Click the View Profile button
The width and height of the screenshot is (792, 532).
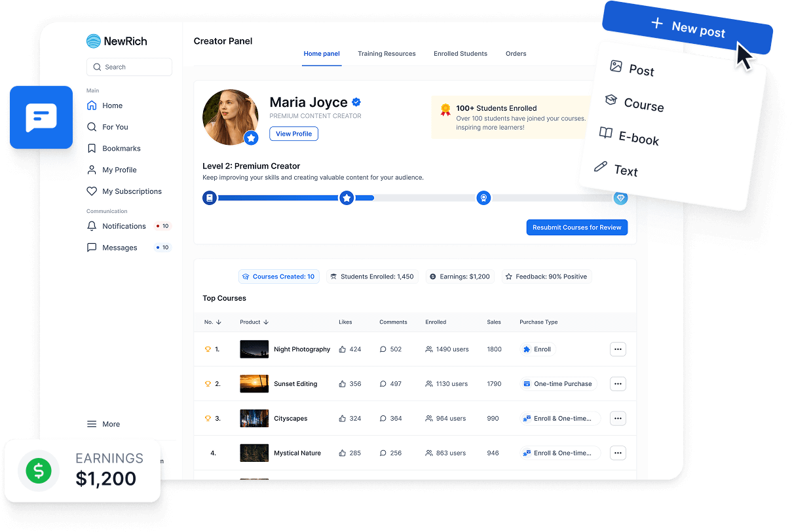293,134
